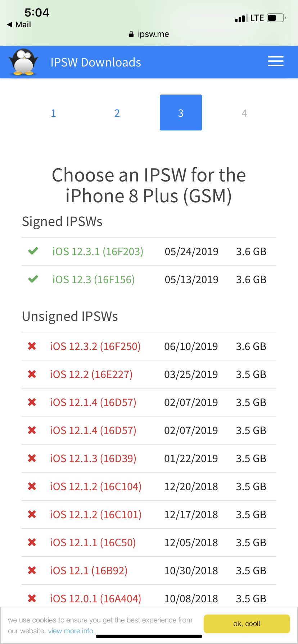
Task: Tap the lock icon in address bar
Action: point(131,34)
